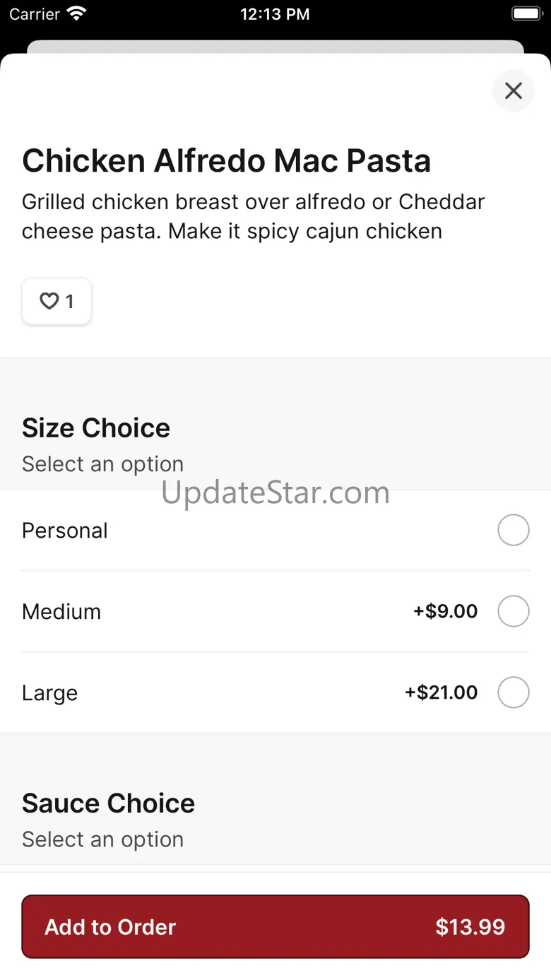Tap the heart icon to favorite item
Image resolution: width=551 pixels, height=980 pixels.
click(x=49, y=302)
